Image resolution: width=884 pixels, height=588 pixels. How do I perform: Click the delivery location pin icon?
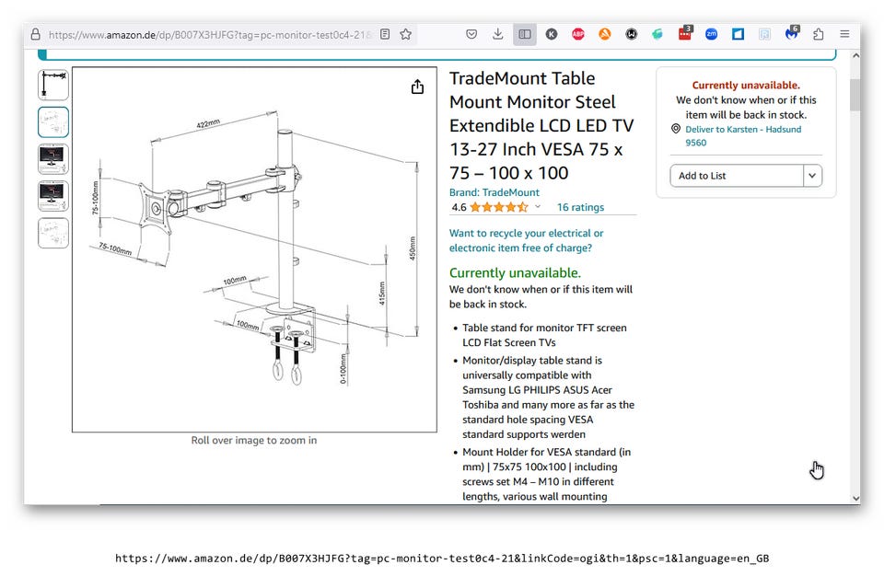(676, 129)
